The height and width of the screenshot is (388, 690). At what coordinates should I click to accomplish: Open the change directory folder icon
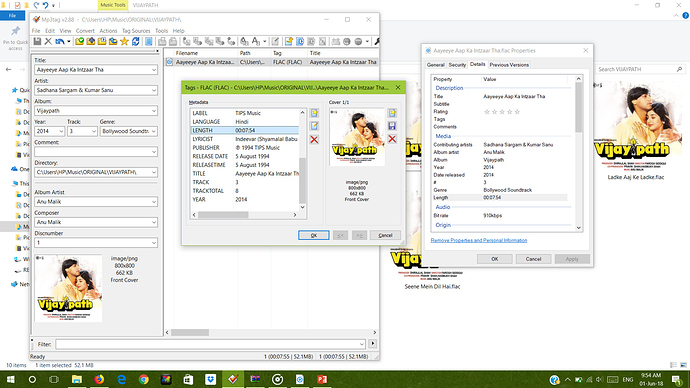pos(80,41)
